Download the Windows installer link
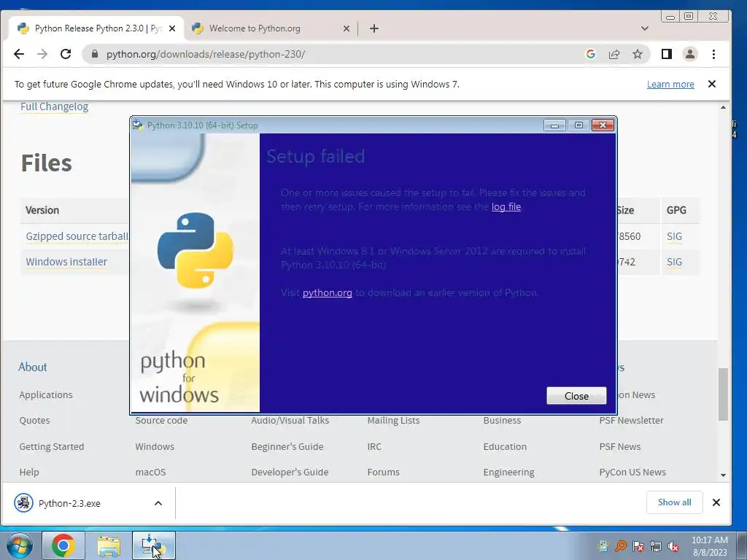The height and width of the screenshot is (560, 747). tap(66, 262)
